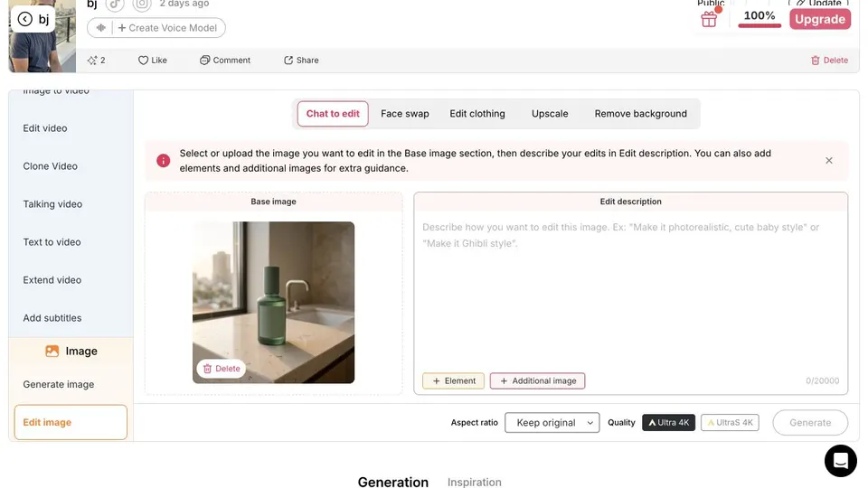
Task: Switch to the Upscale tab
Action: point(550,114)
